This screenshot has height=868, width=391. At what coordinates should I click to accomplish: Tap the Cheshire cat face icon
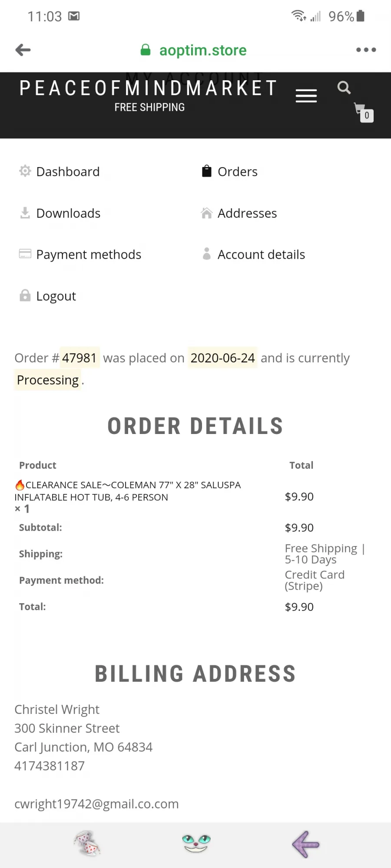tap(196, 843)
